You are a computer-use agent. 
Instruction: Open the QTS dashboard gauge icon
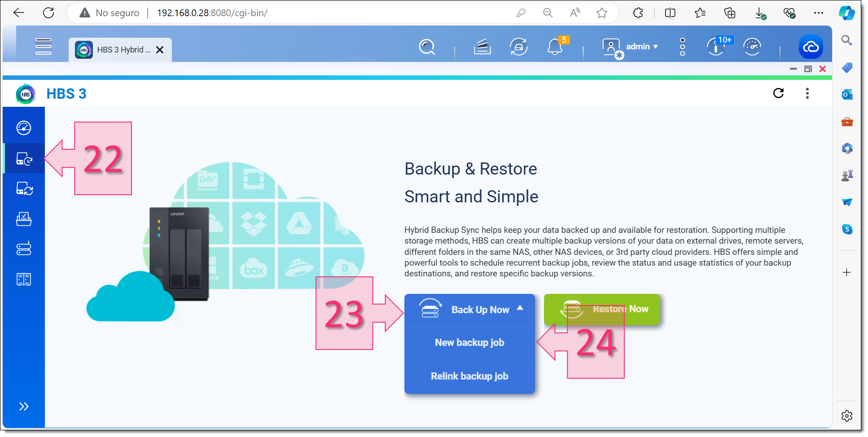(752, 47)
